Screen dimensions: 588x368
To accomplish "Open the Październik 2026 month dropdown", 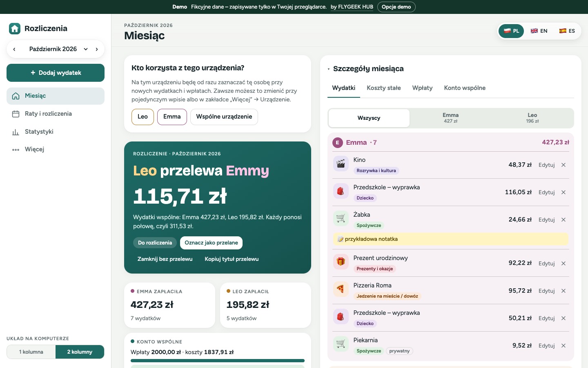I will pos(58,49).
